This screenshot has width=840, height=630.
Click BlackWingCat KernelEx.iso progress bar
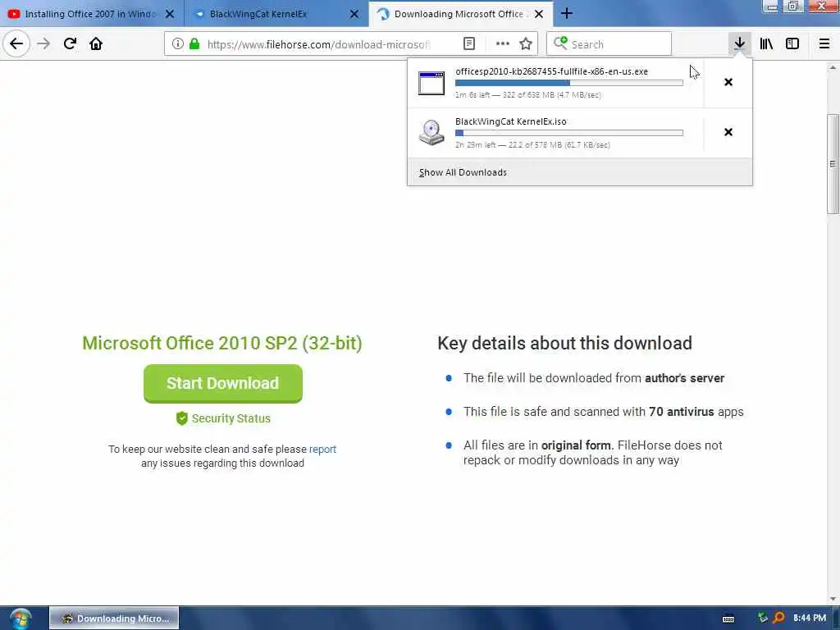tap(569, 133)
